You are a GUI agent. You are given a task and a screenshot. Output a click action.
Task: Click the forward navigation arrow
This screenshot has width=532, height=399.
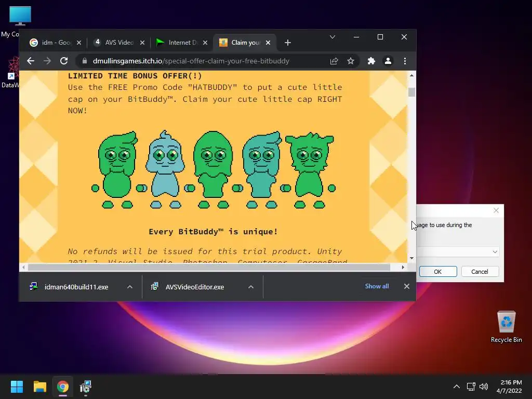47,61
